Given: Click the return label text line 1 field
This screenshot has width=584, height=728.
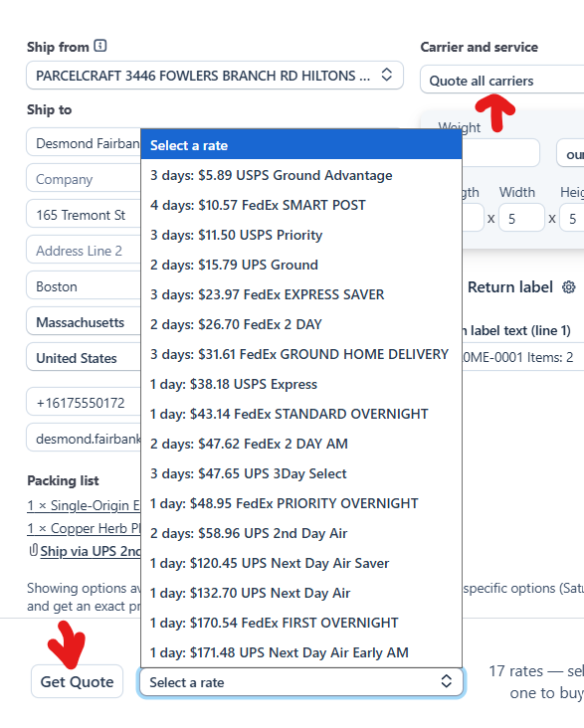Looking at the screenshot, I should point(523,357).
